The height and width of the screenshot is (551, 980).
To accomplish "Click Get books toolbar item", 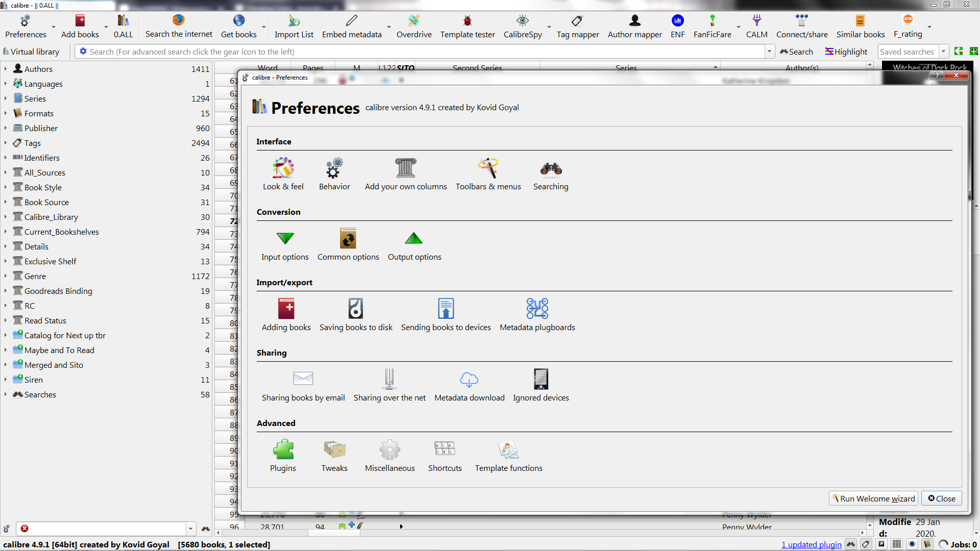I will click(238, 26).
